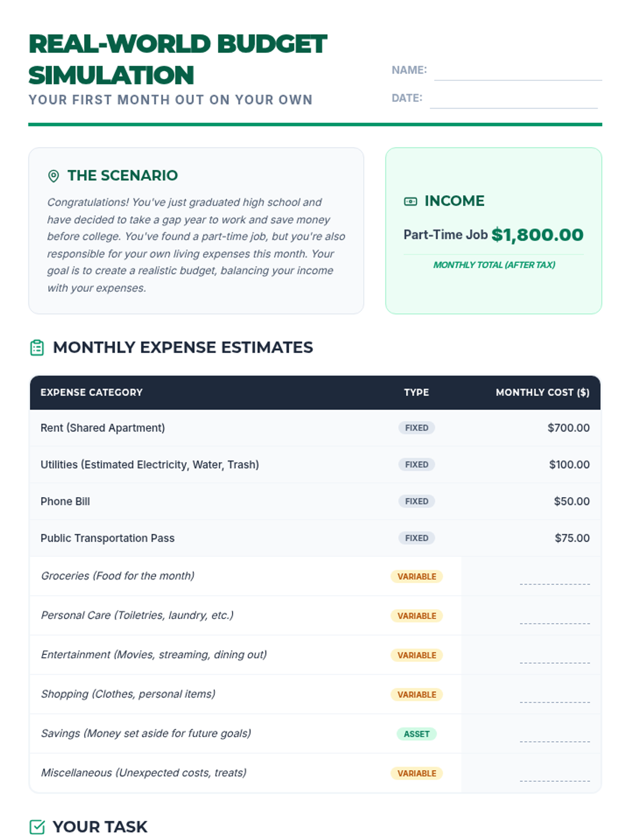The width and height of the screenshot is (630, 840).
Task: Click the ASSET badge in the Savings row
Action: (x=417, y=734)
